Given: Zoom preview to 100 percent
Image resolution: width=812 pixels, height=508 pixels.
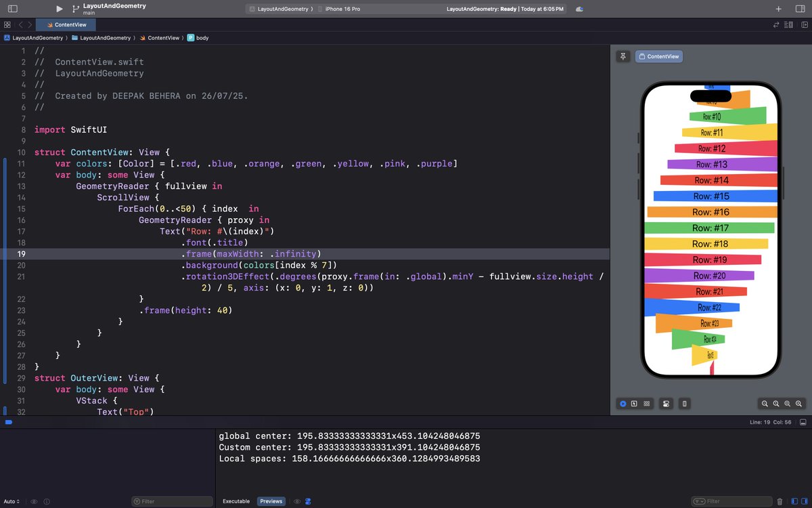Looking at the screenshot, I should tap(776, 404).
